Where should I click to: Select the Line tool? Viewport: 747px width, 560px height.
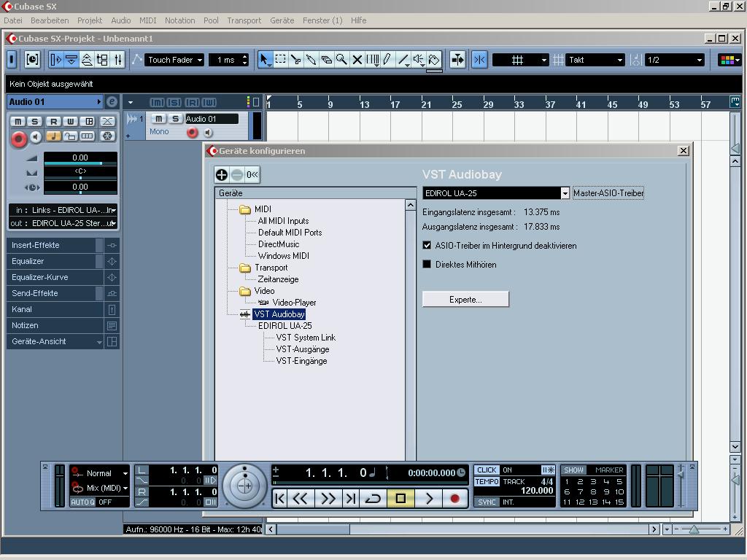coord(403,60)
